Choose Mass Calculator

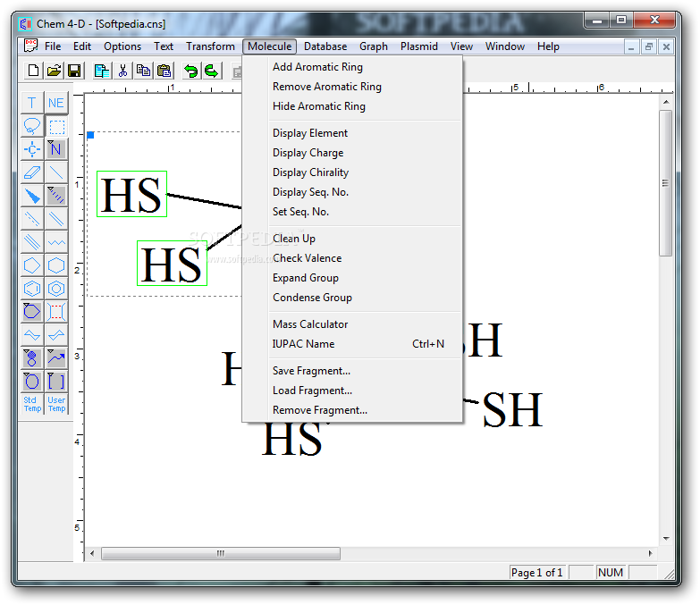[x=352, y=324]
